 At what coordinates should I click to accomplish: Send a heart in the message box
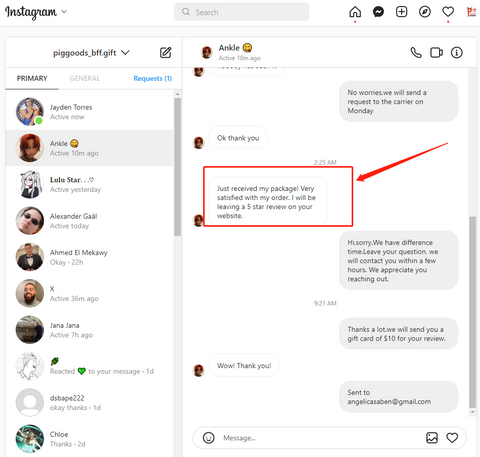pos(452,438)
